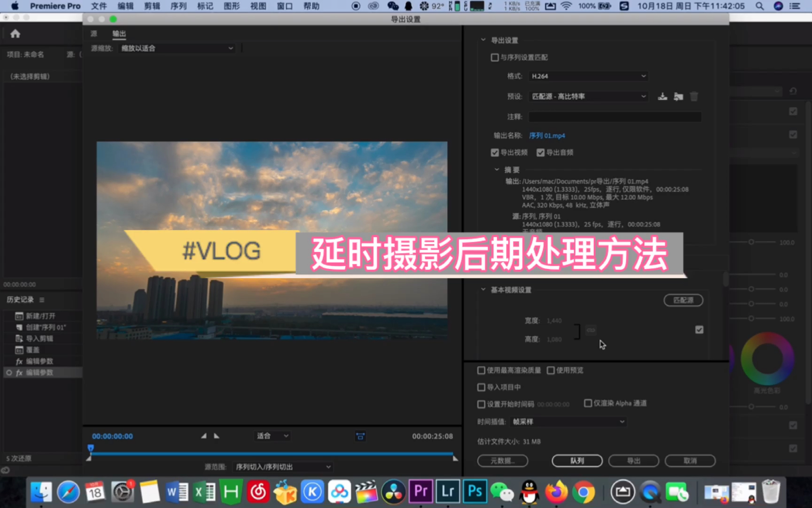The width and height of the screenshot is (812, 508).
Task: Click output name link 序列 01.mp4
Action: [x=547, y=135]
